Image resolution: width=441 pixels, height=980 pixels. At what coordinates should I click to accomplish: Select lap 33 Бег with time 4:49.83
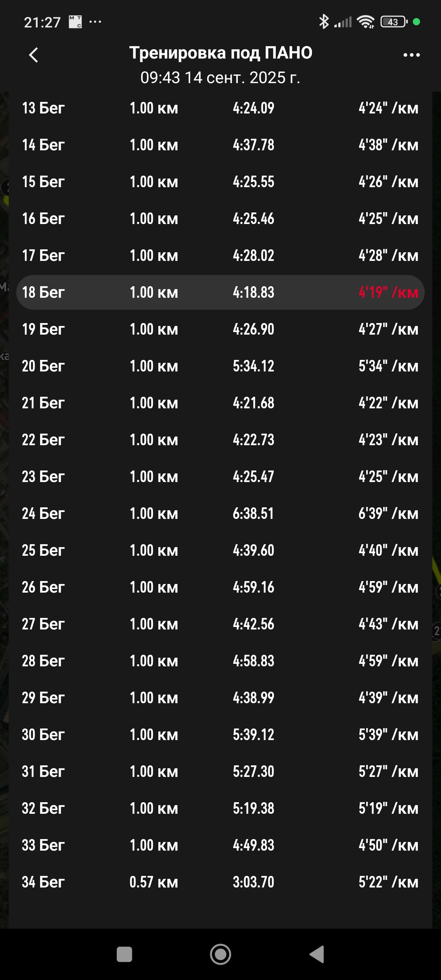220,845
